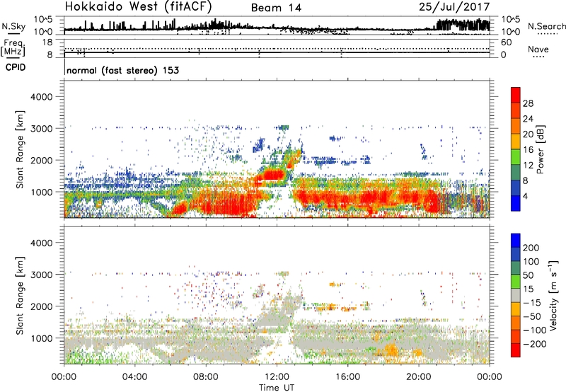Click the 'Velocity [m s-1]' color bar label

pyautogui.click(x=553, y=295)
